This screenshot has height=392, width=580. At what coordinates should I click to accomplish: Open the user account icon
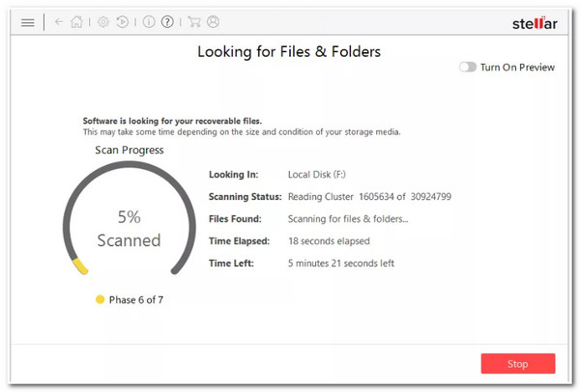(213, 22)
